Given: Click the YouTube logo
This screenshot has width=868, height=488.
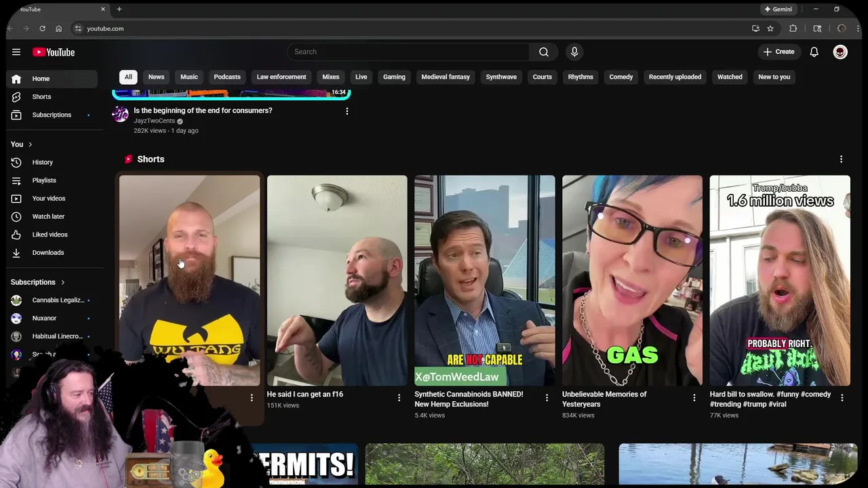Looking at the screenshot, I should [x=54, y=52].
